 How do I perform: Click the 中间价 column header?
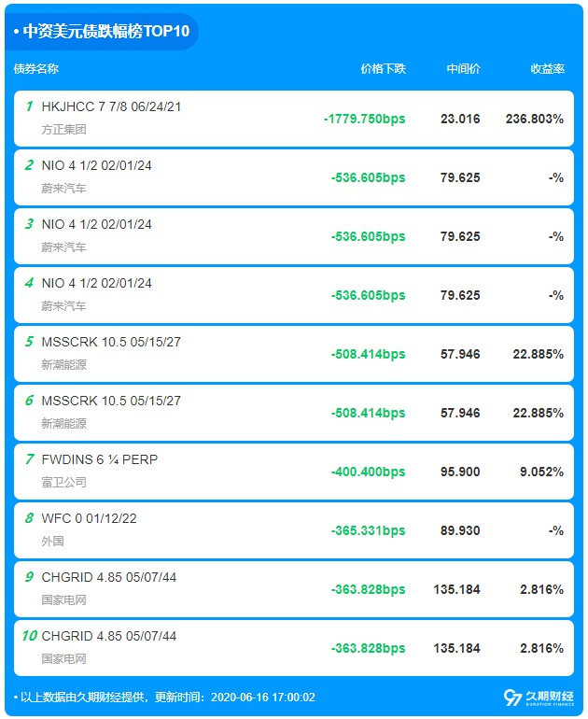pos(463,69)
